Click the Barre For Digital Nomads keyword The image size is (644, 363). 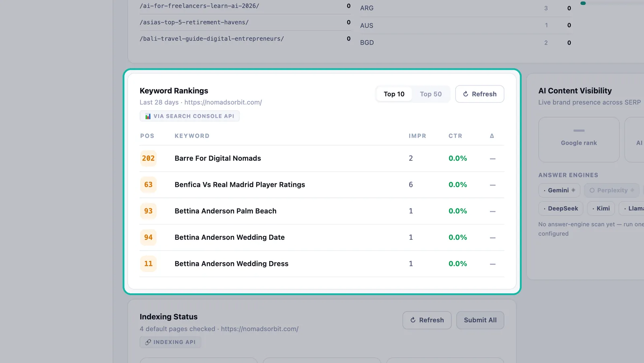(x=218, y=158)
